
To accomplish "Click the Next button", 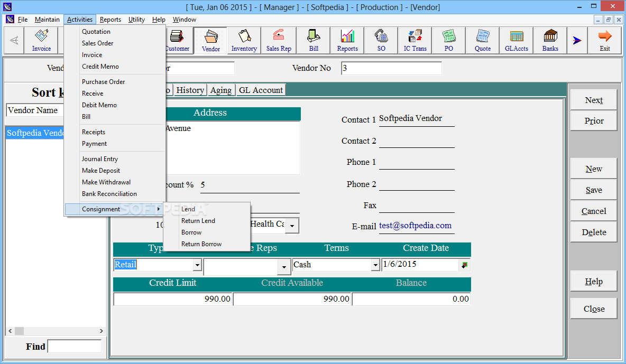I will (594, 100).
